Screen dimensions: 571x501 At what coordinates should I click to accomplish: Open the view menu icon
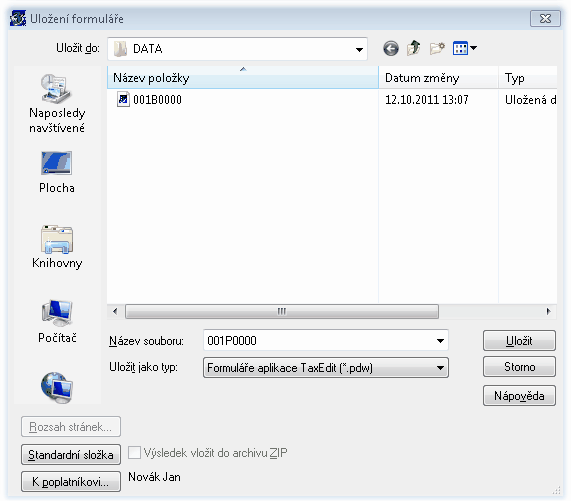click(465, 48)
